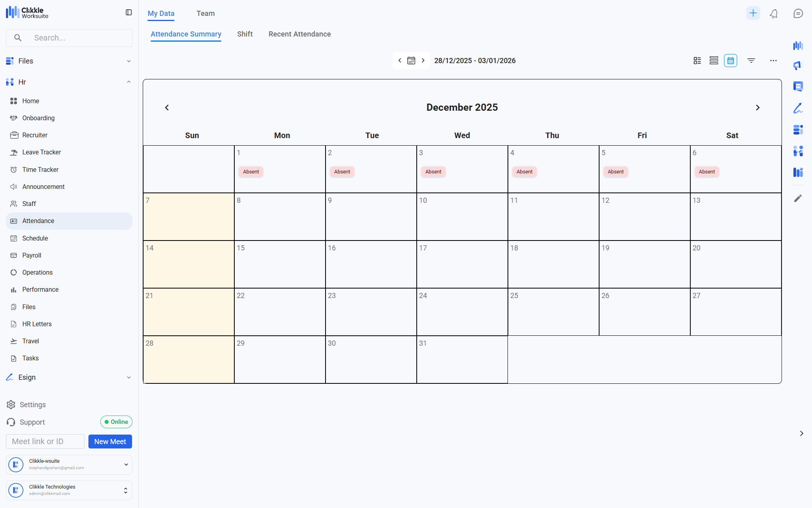The image size is (812, 508).
Task: Open date picker calendar icon
Action: point(411,61)
